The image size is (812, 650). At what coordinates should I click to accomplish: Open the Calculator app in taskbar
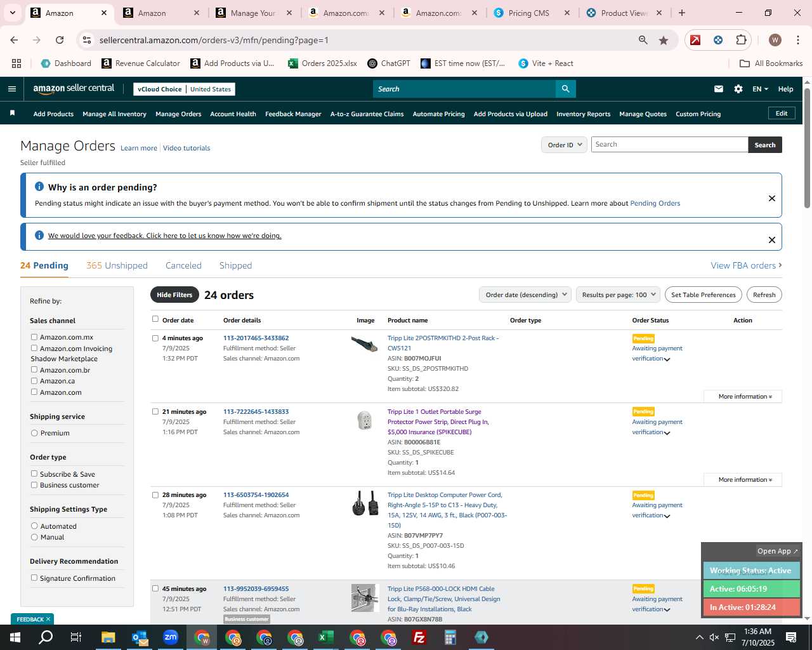pos(450,637)
